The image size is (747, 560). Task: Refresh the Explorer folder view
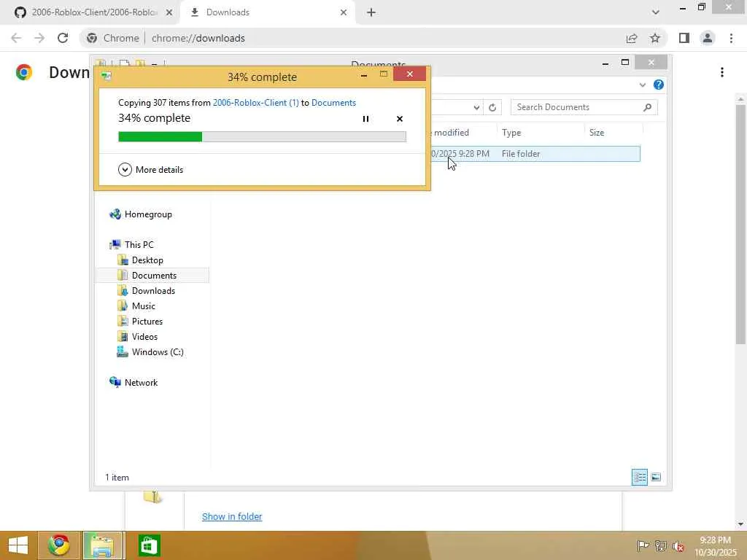click(x=492, y=108)
